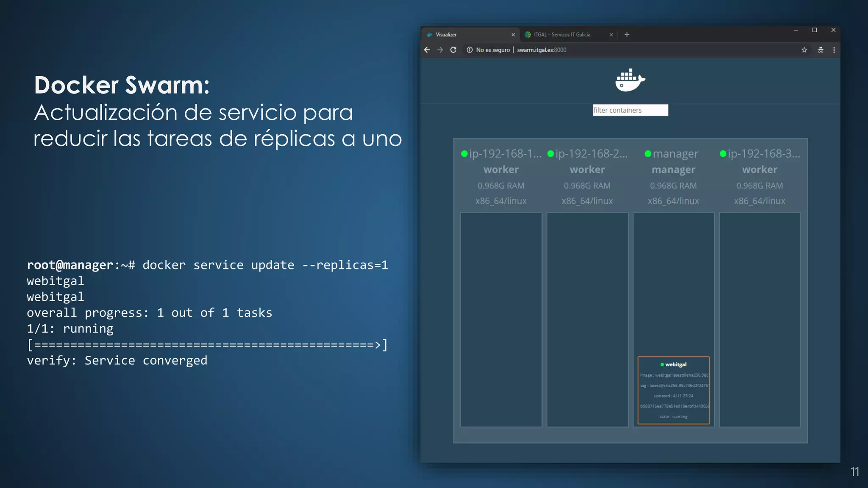868x488 pixels.
Task: Click the green status dot beside manager
Action: 648,154
